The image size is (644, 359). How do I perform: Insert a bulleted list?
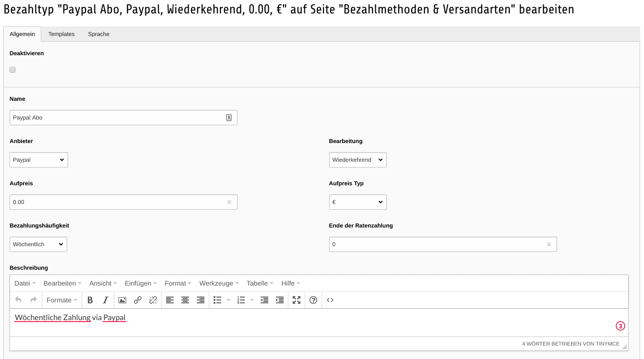point(217,300)
